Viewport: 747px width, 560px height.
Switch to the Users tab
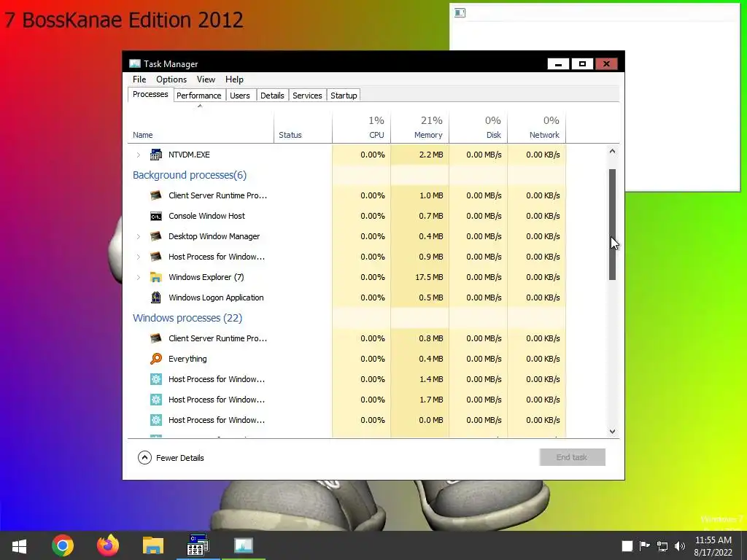(x=239, y=96)
